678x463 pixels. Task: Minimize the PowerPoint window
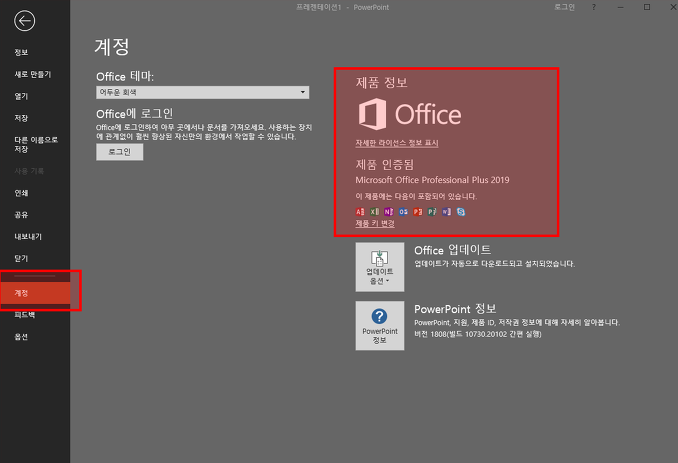(x=620, y=7)
